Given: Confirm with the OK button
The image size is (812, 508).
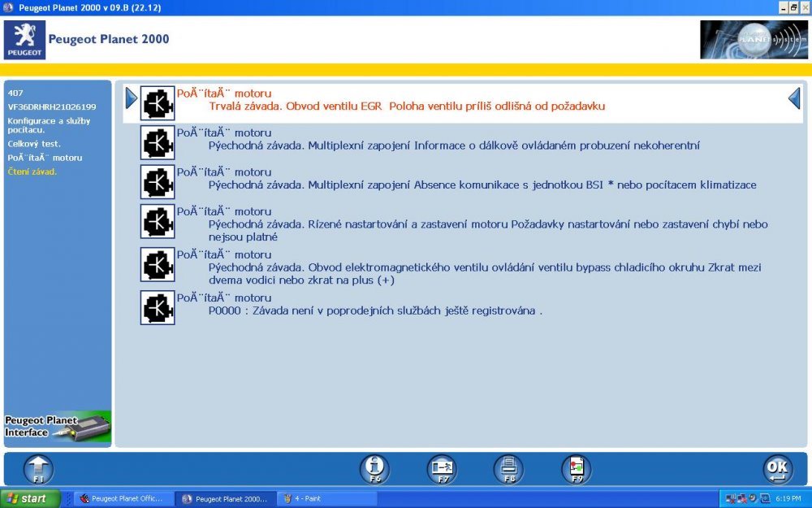Looking at the screenshot, I should pos(778,470).
